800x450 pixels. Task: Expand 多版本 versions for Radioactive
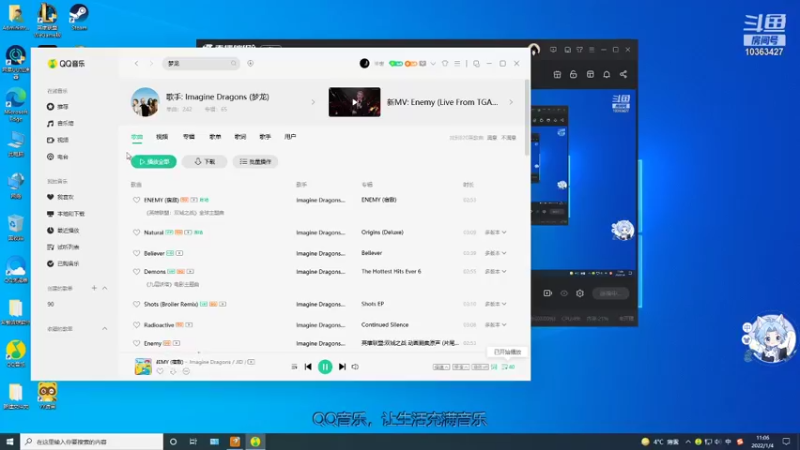click(x=495, y=325)
